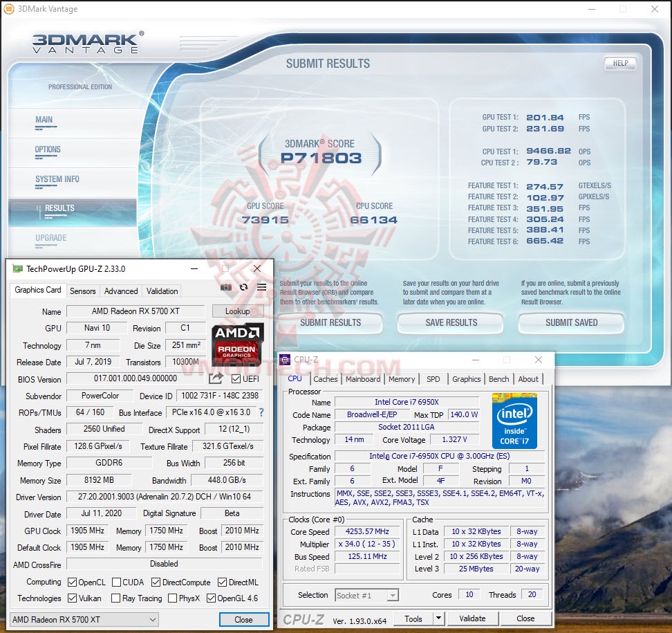Open the CPU-Z Mainboard tab
This screenshot has height=633, width=672.
363,379
